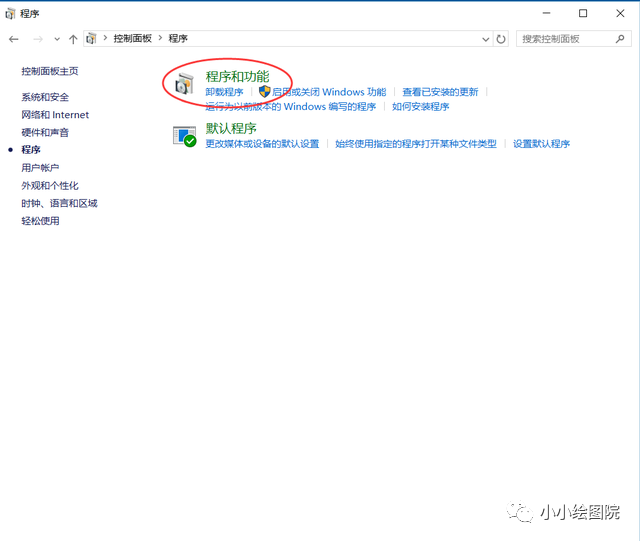Open 外观和个性化 category
This screenshot has height=541, width=640.
[x=50, y=185]
